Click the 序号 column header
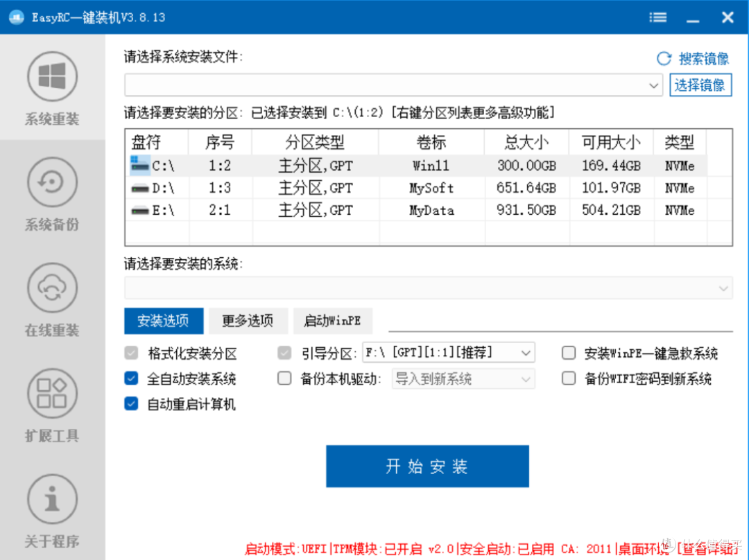This screenshot has height=560, width=749. [220, 142]
